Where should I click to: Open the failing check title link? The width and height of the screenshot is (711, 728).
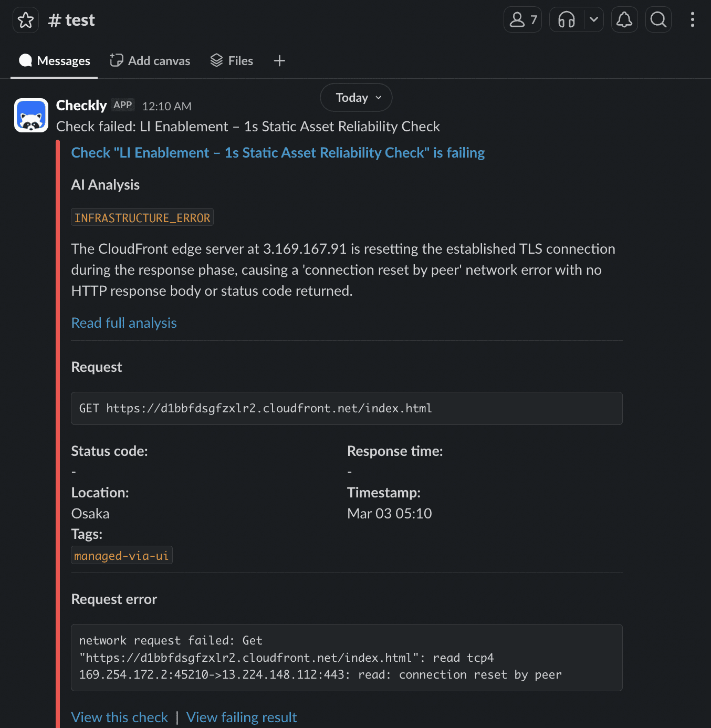point(278,152)
